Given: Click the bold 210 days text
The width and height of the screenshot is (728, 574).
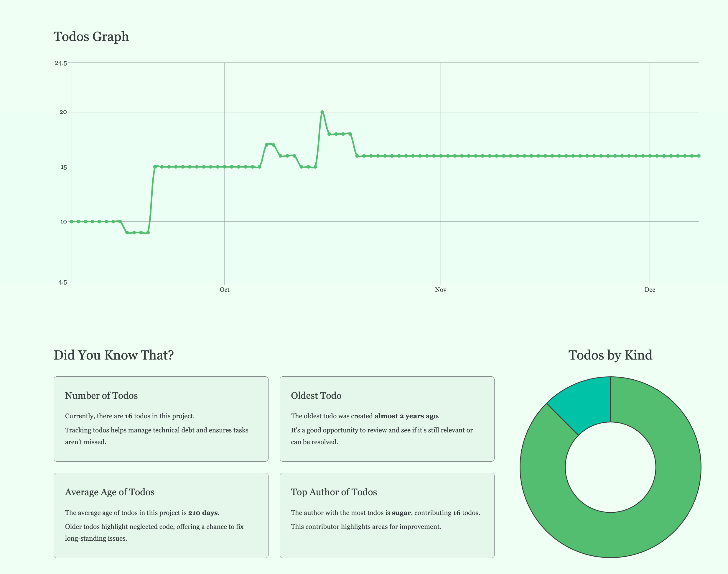Looking at the screenshot, I should tap(203, 513).
